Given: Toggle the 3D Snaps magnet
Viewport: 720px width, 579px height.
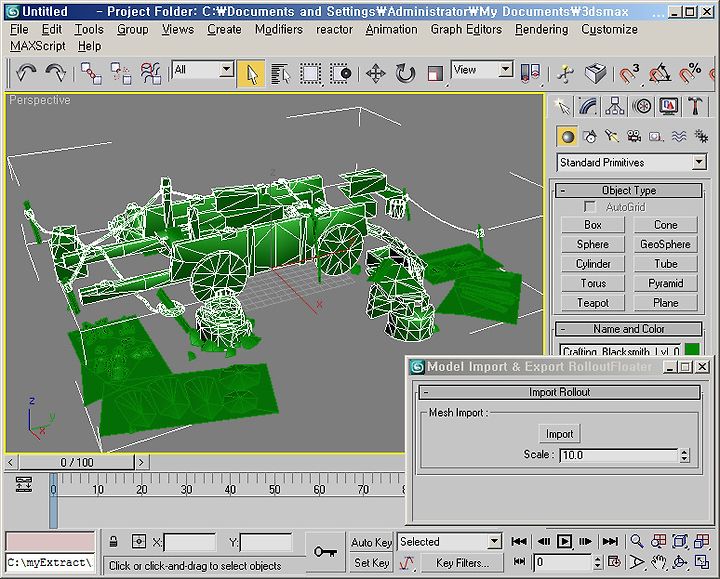Looking at the screenshot, I should [629, 73].
